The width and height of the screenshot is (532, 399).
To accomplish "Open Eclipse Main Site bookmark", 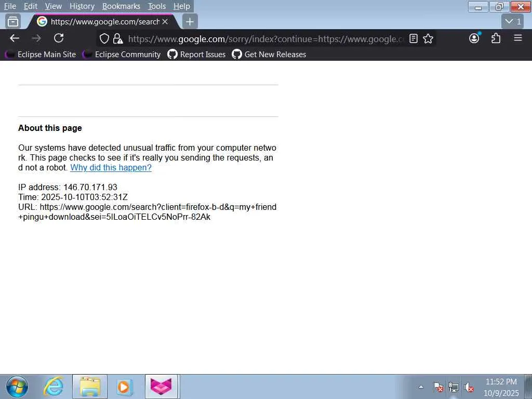I will tap(41, 54).
